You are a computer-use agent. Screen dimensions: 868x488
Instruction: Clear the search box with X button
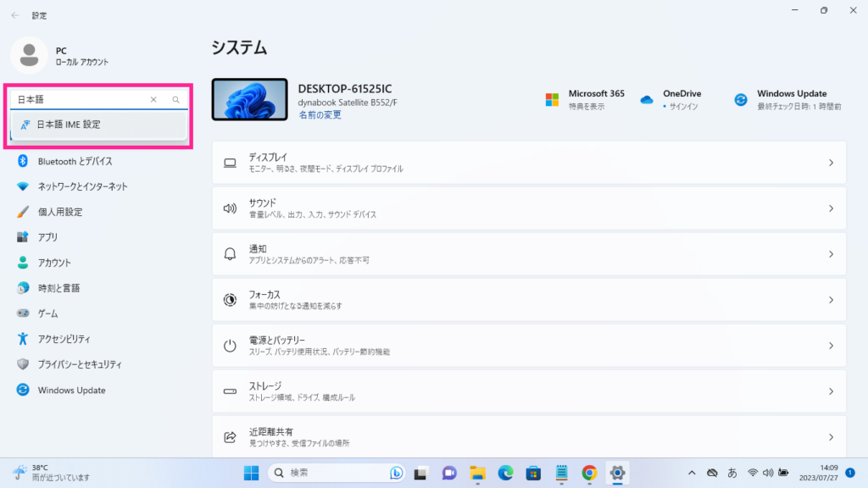(153, 100)
